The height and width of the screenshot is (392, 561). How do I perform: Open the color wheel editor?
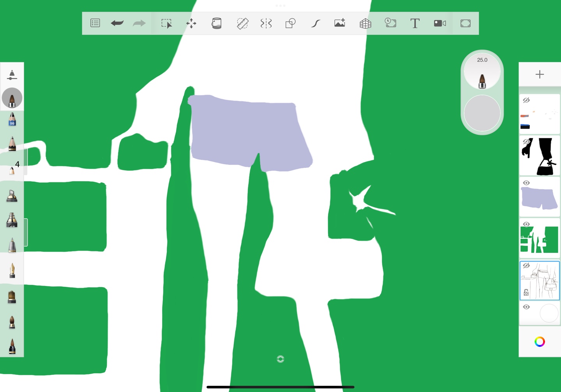pyautogui.click(x=540, y=342)
